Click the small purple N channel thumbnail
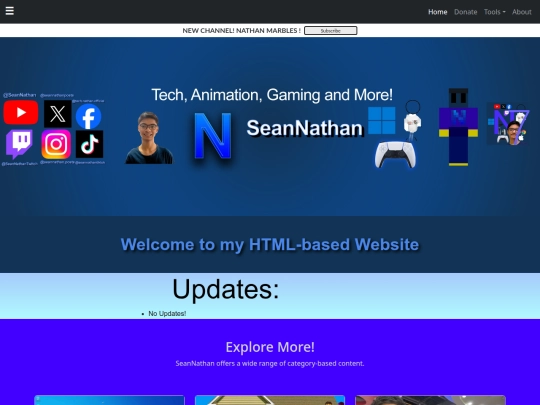The height and width of the screenshot is (405, 540). click(x=508, y=124)
